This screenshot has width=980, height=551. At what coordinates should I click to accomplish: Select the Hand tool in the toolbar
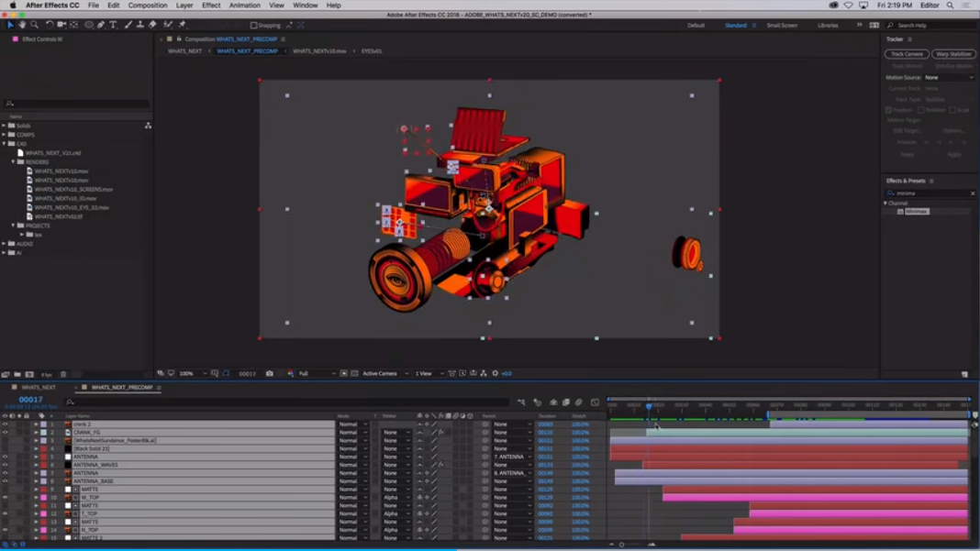point(23,25)
